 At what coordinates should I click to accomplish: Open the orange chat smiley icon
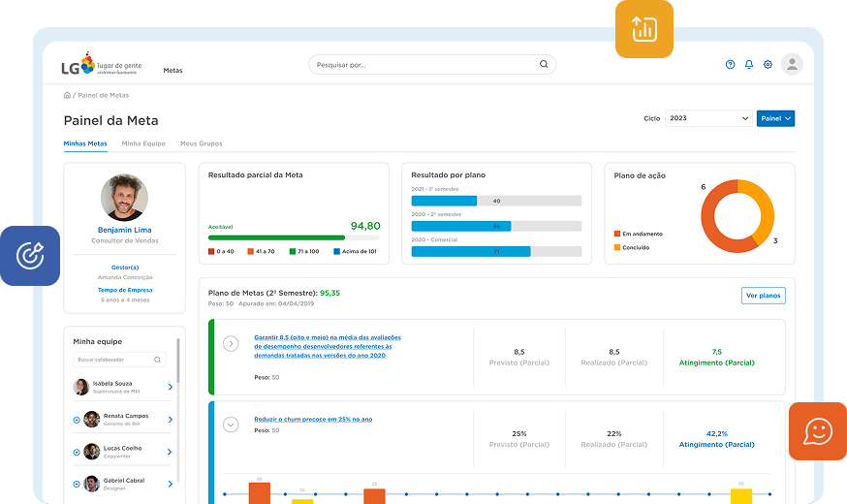817,430
